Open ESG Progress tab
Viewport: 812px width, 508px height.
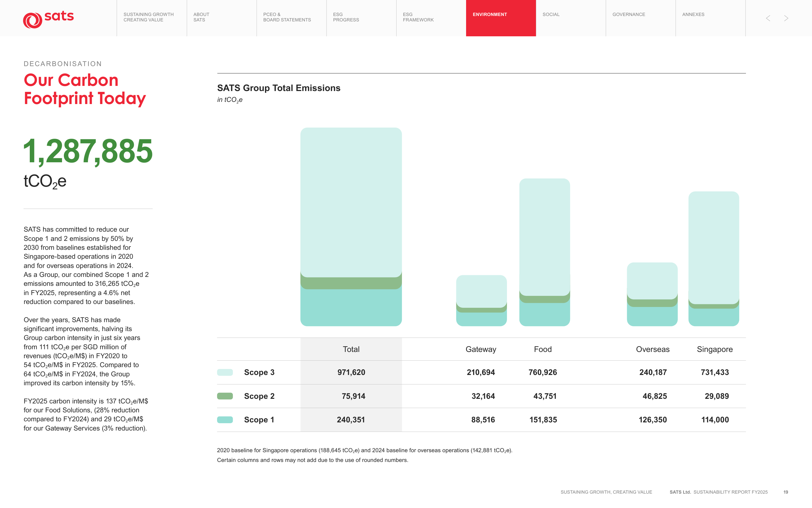(x=361, y=18)
